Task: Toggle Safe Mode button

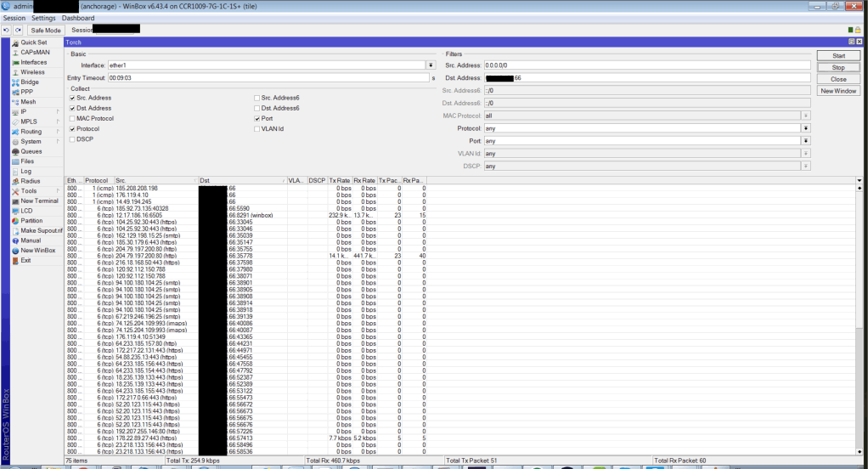Action: (x=45, y=31)
